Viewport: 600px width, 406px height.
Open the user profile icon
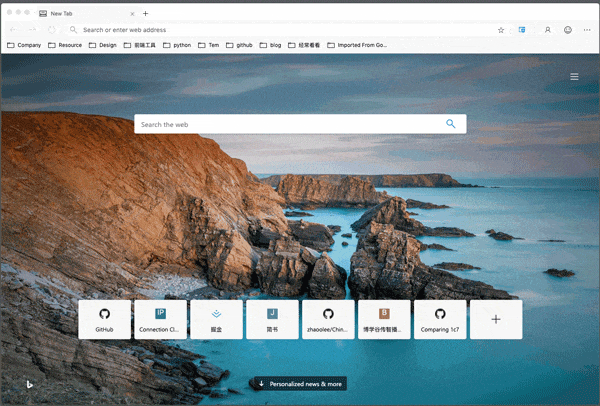548,30
